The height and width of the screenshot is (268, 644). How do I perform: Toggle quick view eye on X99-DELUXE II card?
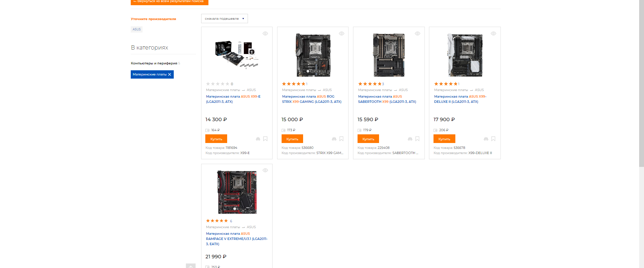(x=493, y=34)
